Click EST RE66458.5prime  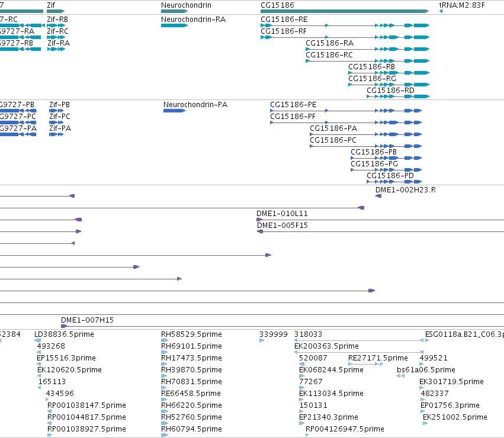tap(191, 394)
